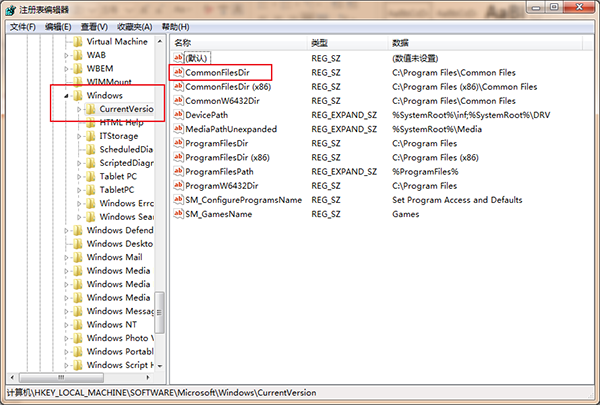Expand the Windows Mail key
Viewport: 600px width, 405px height.
66,258
